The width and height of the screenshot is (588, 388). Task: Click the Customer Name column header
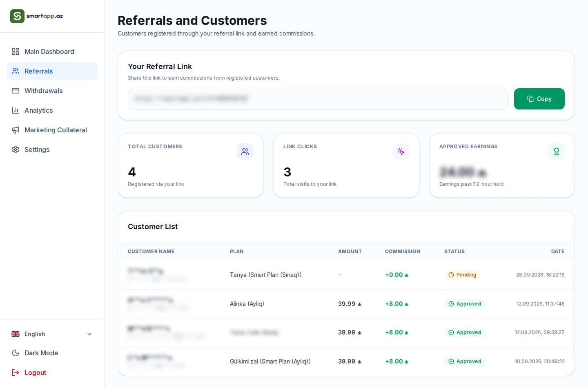click(x=151, y=252)
